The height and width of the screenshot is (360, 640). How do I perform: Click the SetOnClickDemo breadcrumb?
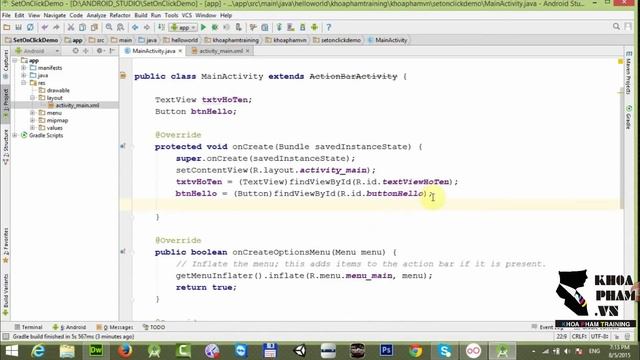click(x=32, y=40)
